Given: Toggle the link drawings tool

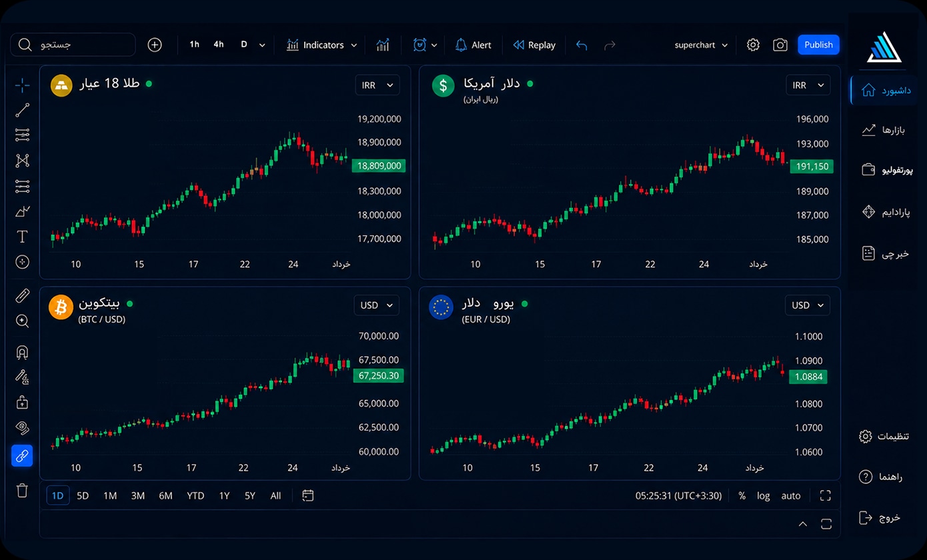Looking at the screenshot, I should pyautogui.click(x=22, y=456).
